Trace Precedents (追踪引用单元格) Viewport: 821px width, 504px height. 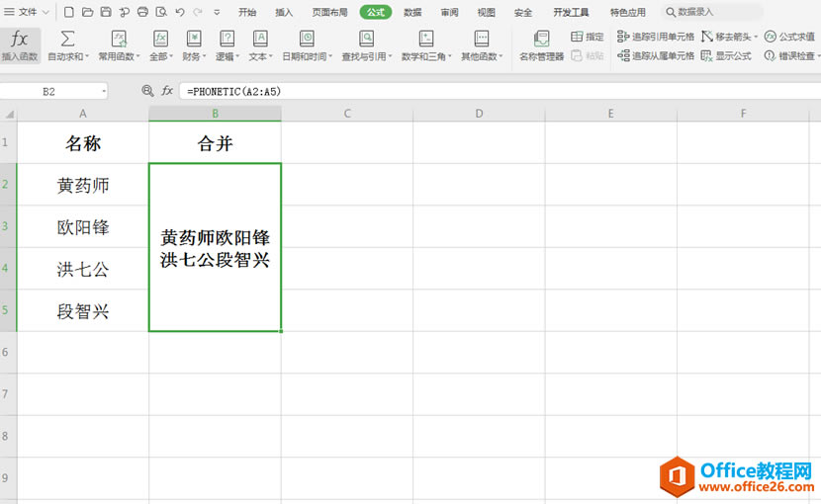[x=656, y=37]
